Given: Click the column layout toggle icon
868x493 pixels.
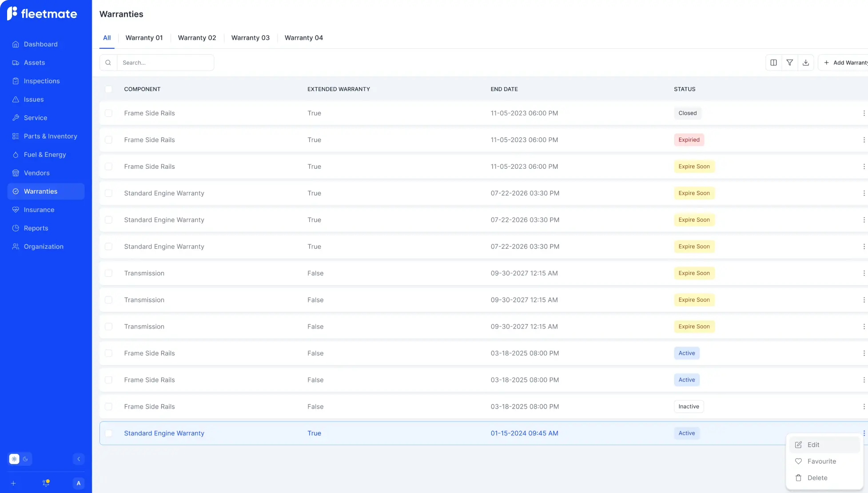Looking at the screenshot, I should (773, 63).
